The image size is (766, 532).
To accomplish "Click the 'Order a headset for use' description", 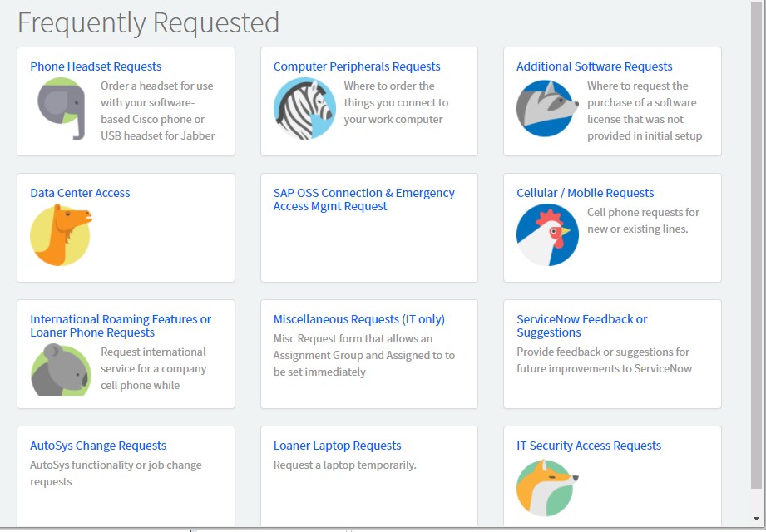I will [x=158, y=111].
